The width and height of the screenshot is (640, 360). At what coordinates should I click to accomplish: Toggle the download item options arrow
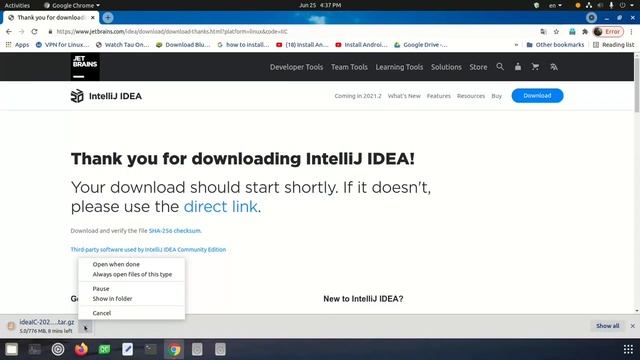click(x=85, y=327)
